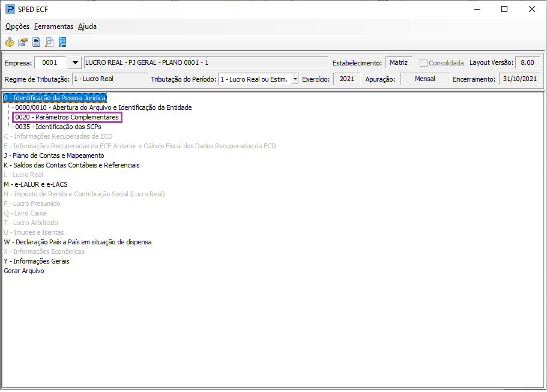Select Y - Informações Gerais

tap(37, 261)
